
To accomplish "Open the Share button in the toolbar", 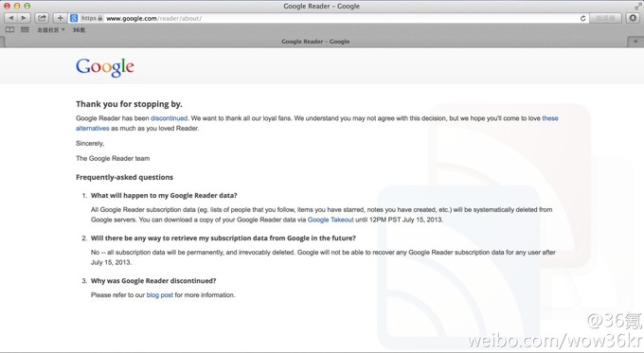I will click(42, 18).
